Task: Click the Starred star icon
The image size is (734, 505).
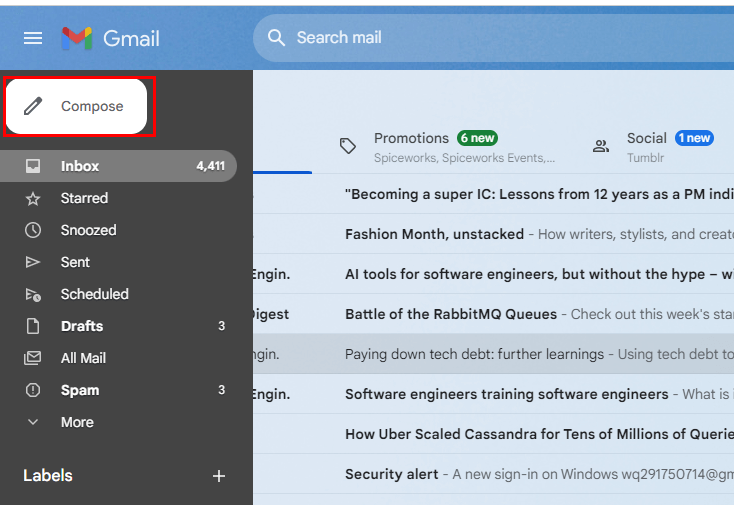Action: click(33, 198)
